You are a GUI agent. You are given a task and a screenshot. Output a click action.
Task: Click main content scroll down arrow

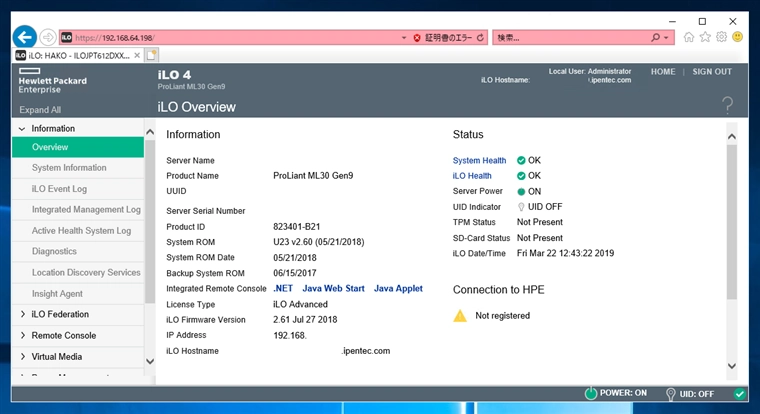pos(731,366)
